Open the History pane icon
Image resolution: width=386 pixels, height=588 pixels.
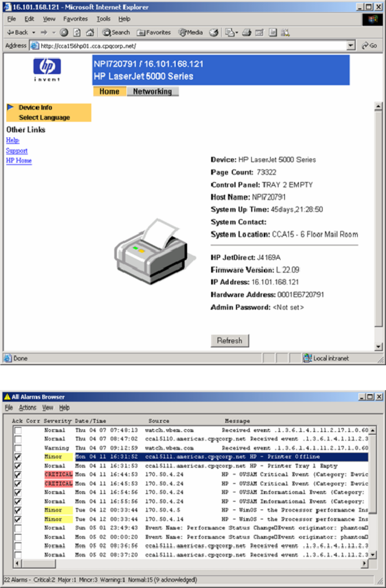click(x=213, y=33)
